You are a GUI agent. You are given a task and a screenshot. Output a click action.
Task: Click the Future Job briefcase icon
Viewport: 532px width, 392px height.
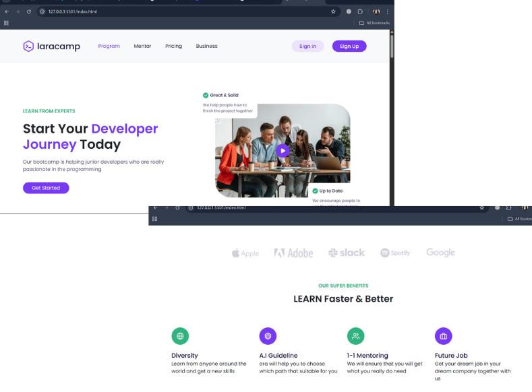tap(444, 335)
